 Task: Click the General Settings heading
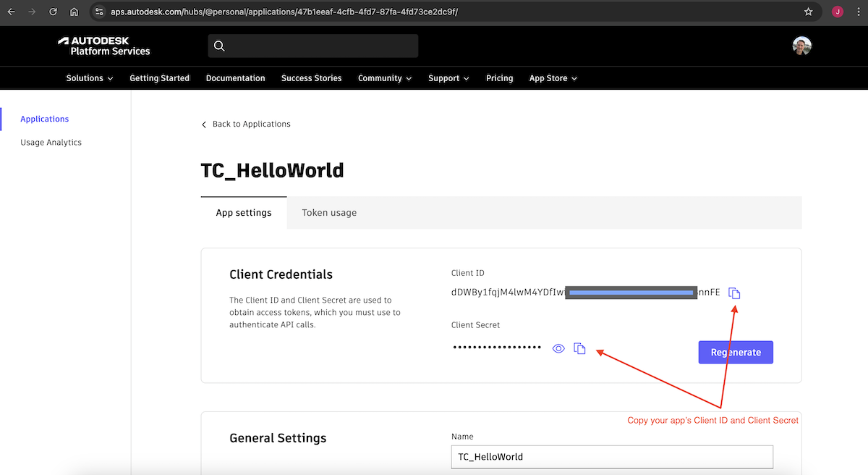click(x=278, y=438)
